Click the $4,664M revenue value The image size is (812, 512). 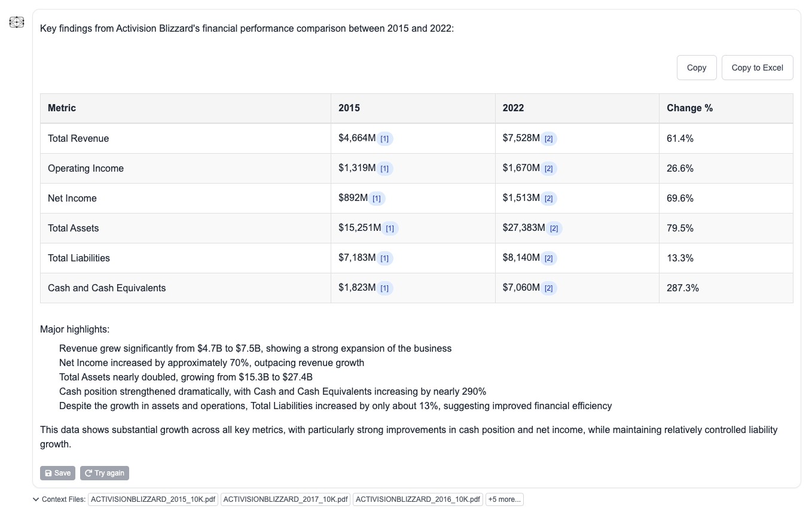(357, 138)
